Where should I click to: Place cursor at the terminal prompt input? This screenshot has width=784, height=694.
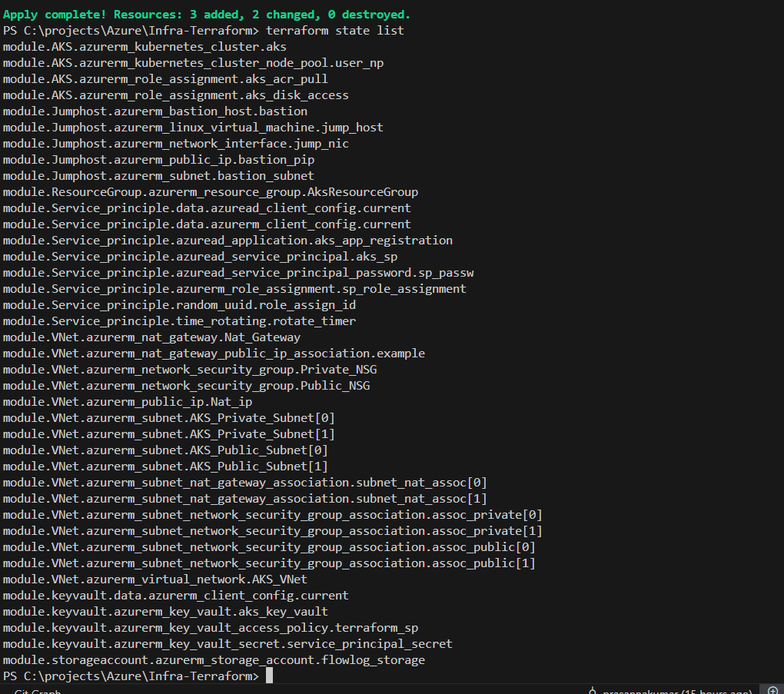tap(269, 676)
